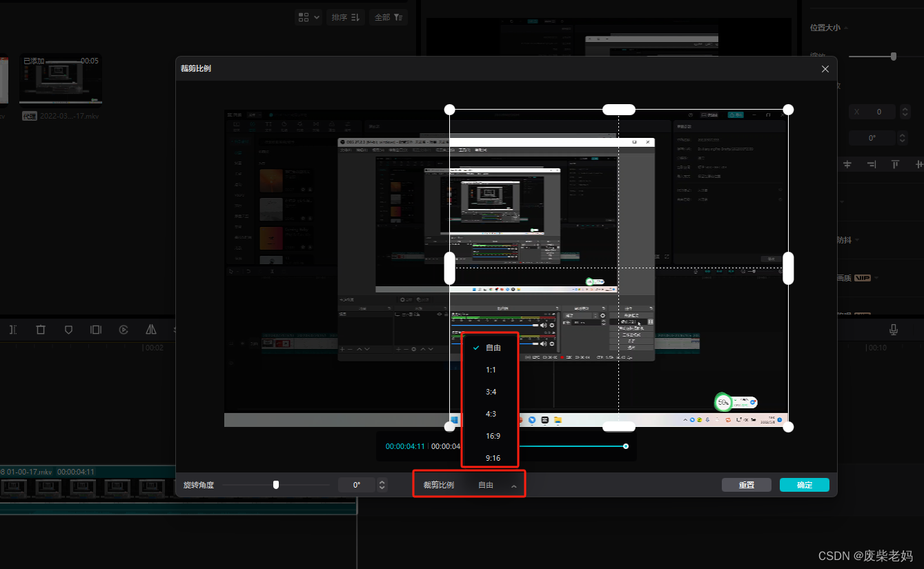
Task: Expand the 画质 VIP section arrow
Action: coord(876,278)
